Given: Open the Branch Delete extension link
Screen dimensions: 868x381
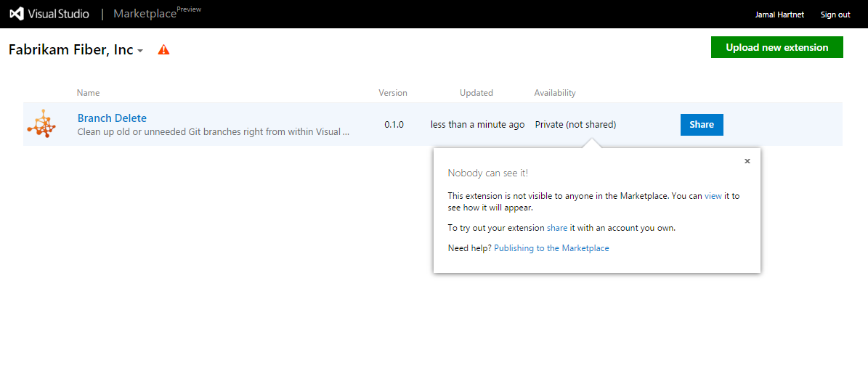Looking at the screenshot, I should [x=112, y=118].
